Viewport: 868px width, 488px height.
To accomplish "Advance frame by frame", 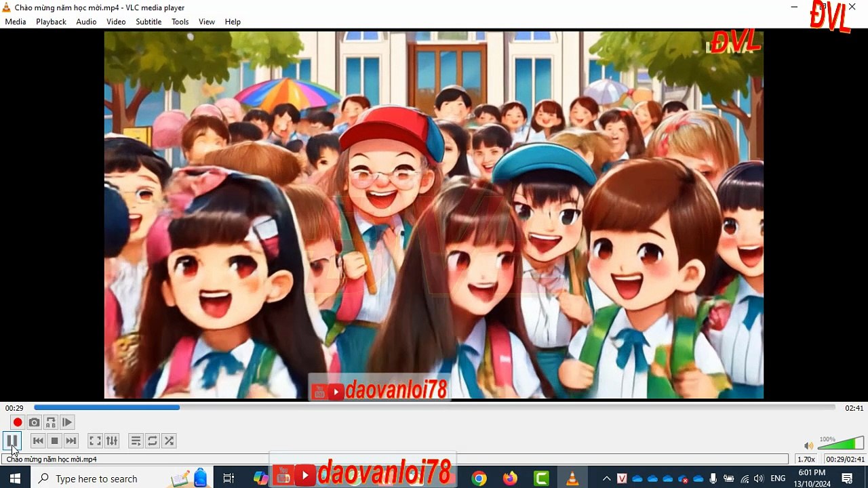I will pyautogui.click(x=67, y=422).
